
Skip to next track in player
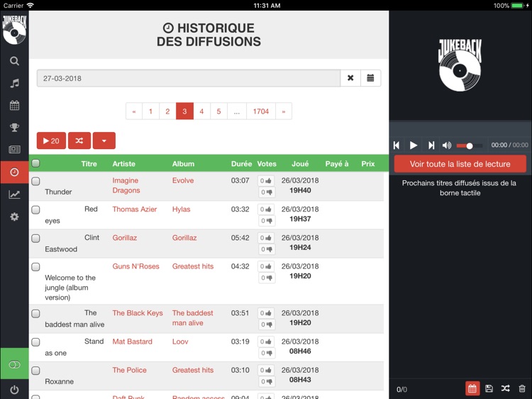431,146
